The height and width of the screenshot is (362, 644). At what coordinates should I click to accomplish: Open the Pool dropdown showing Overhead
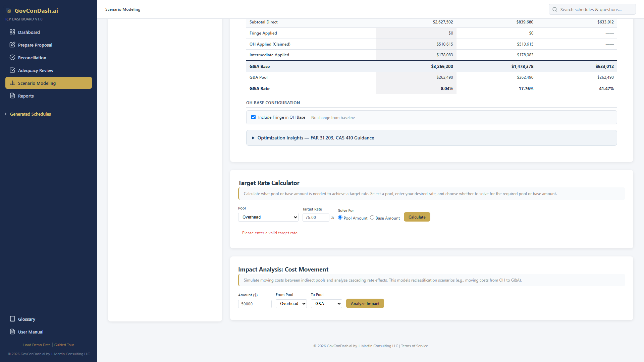[x=268, y=217]
